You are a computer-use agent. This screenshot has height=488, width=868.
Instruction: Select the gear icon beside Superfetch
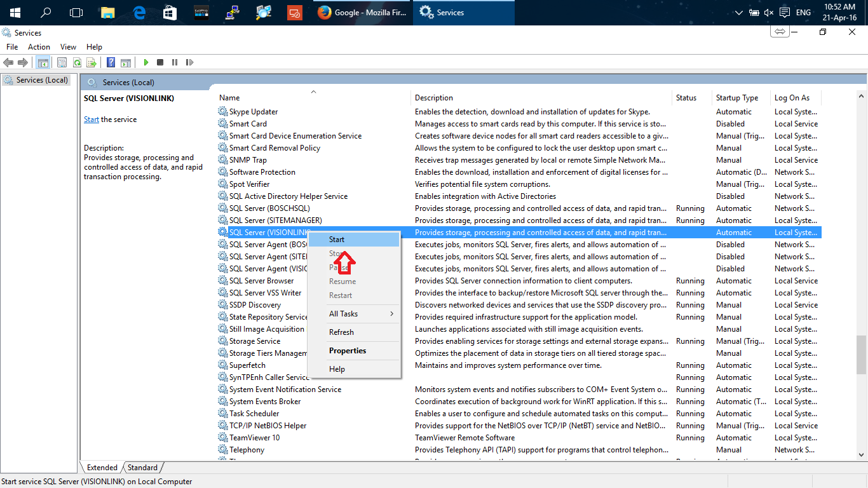[222, 365]
